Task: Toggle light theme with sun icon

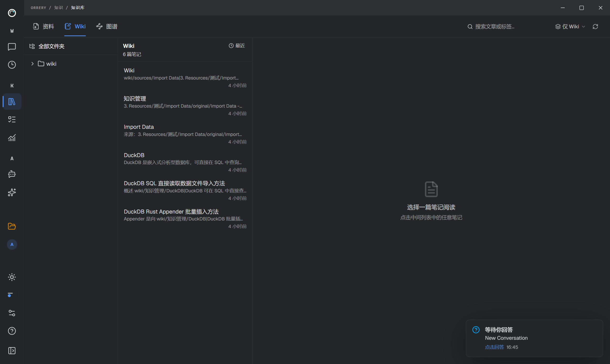Action: [x=12, y=277]
